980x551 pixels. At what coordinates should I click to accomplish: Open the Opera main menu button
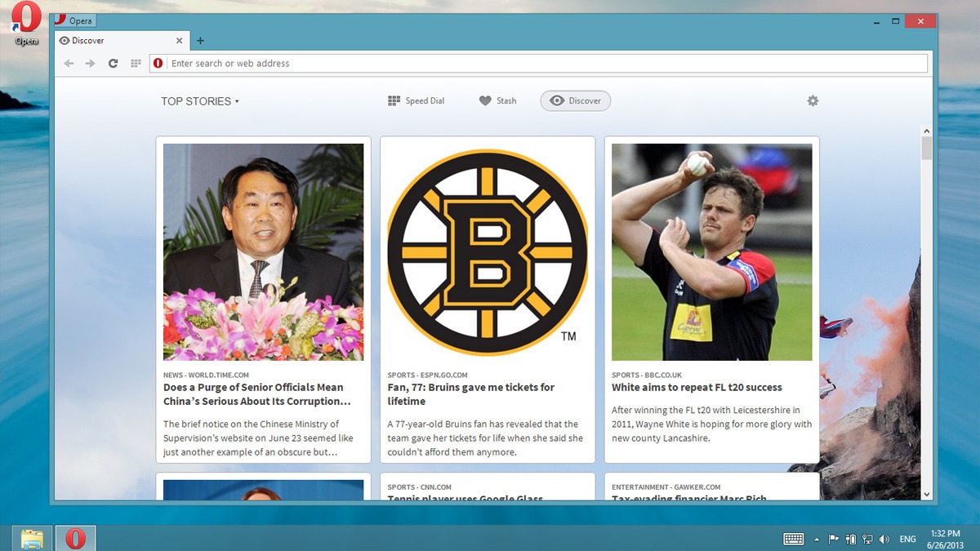74,20
